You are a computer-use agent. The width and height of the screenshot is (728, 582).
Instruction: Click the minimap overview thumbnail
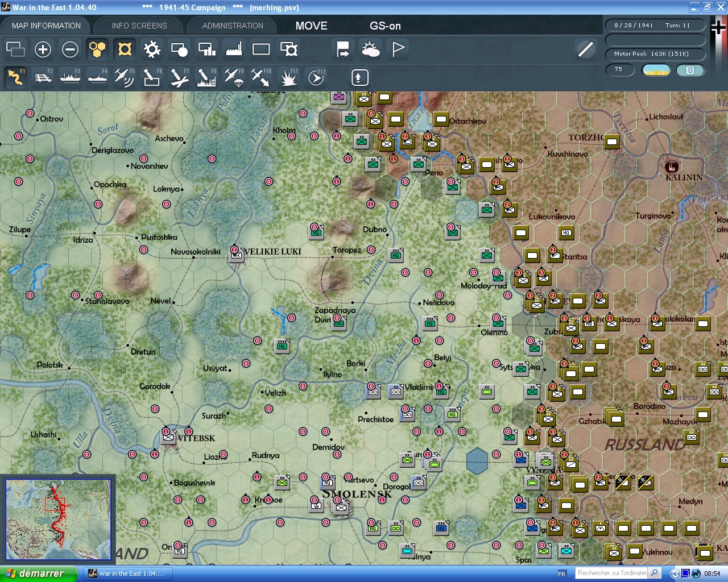click(x=58, y=519)
